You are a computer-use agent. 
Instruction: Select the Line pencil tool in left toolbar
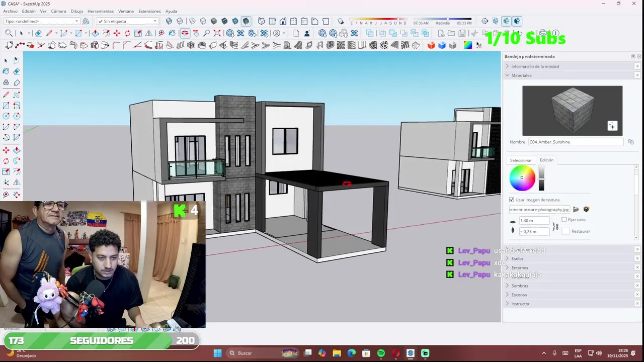[6, 95]
